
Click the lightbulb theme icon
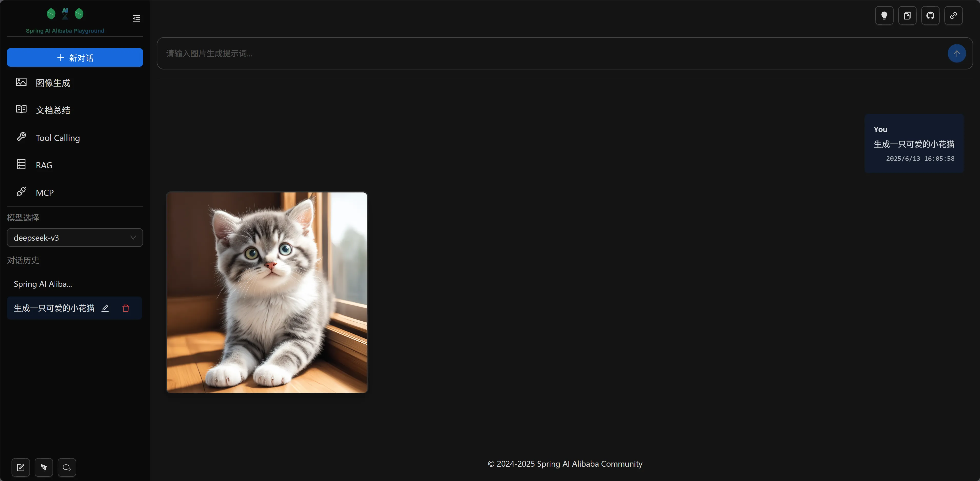884,16
